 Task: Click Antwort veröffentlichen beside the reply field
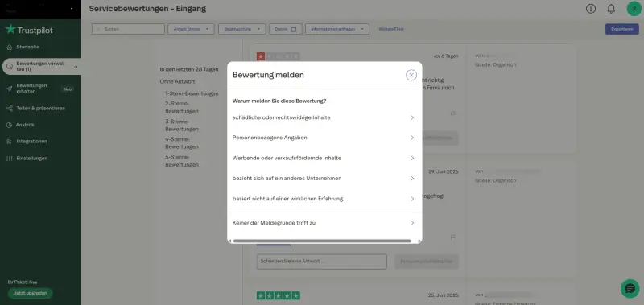coord(427,262)
